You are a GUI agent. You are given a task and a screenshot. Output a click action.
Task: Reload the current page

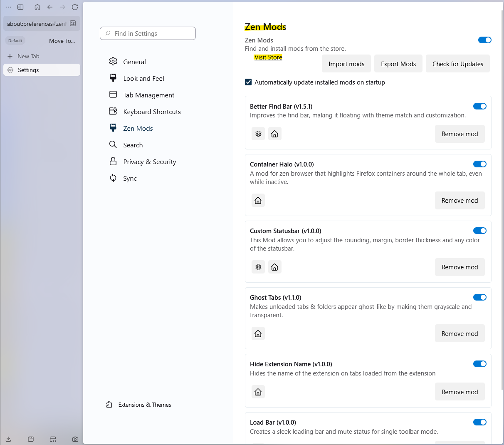(x=75, y=7)
